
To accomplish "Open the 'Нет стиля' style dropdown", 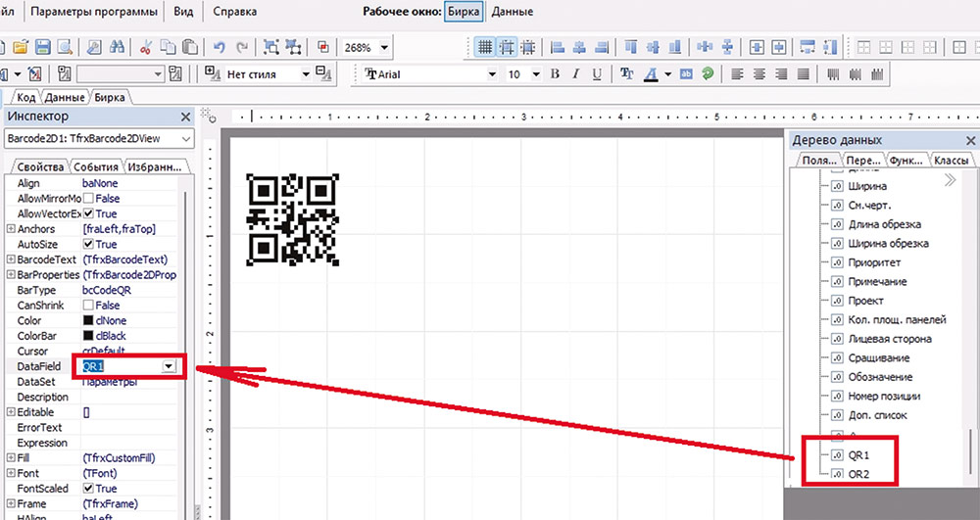I will coord(306,74).
